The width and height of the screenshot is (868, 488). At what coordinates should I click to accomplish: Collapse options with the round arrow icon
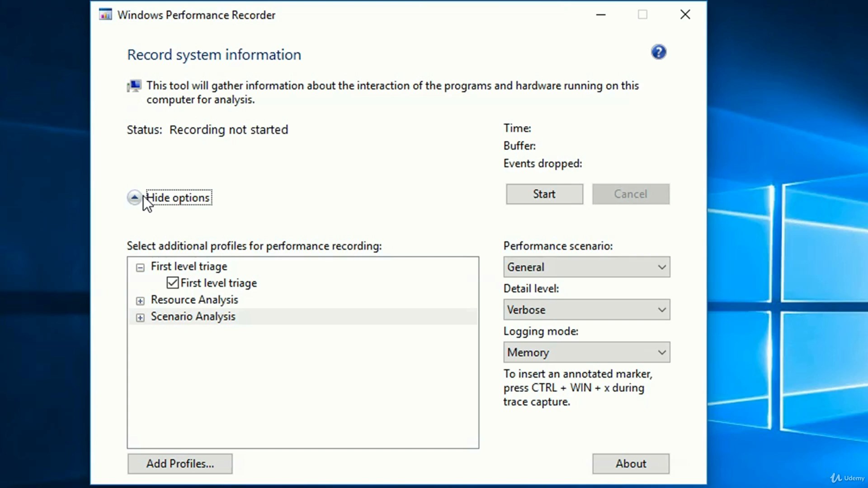click(x=134, y=197)
